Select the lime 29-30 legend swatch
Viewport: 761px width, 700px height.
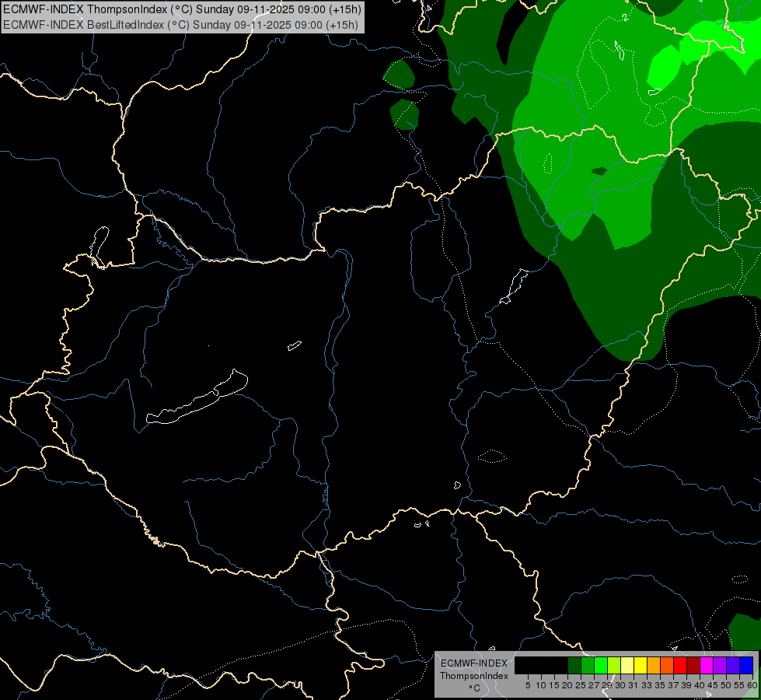tap(614, 665)
